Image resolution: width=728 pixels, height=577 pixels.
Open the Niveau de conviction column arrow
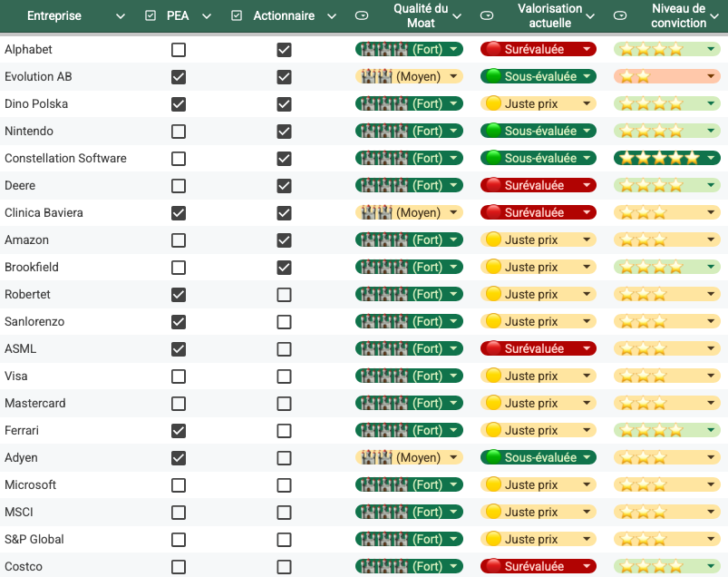[x=715, y=16]
